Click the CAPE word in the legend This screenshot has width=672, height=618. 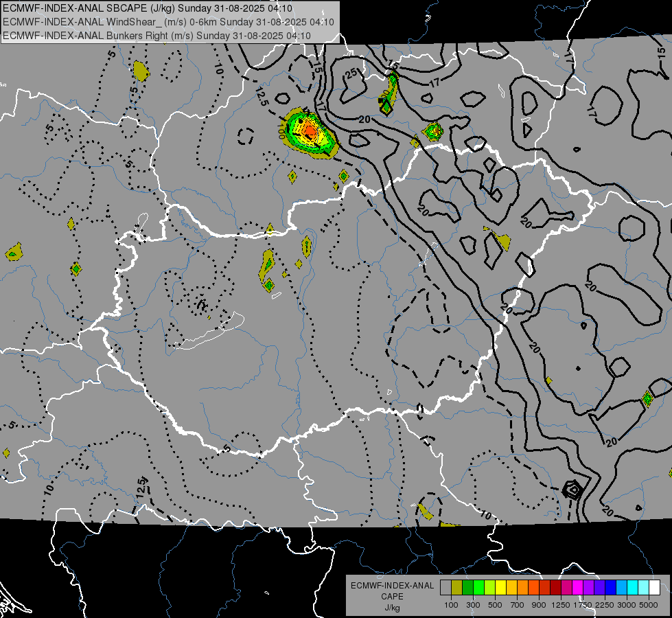[392, 597]
